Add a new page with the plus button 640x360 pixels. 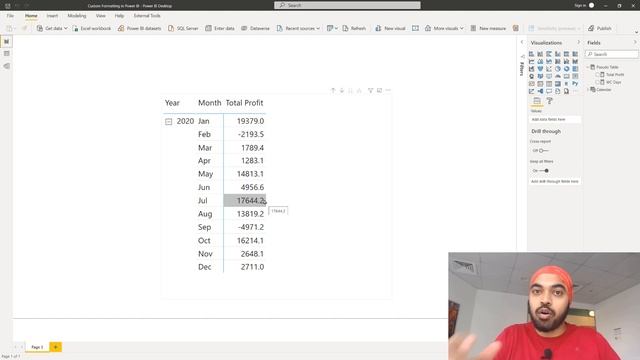point(56,347)
